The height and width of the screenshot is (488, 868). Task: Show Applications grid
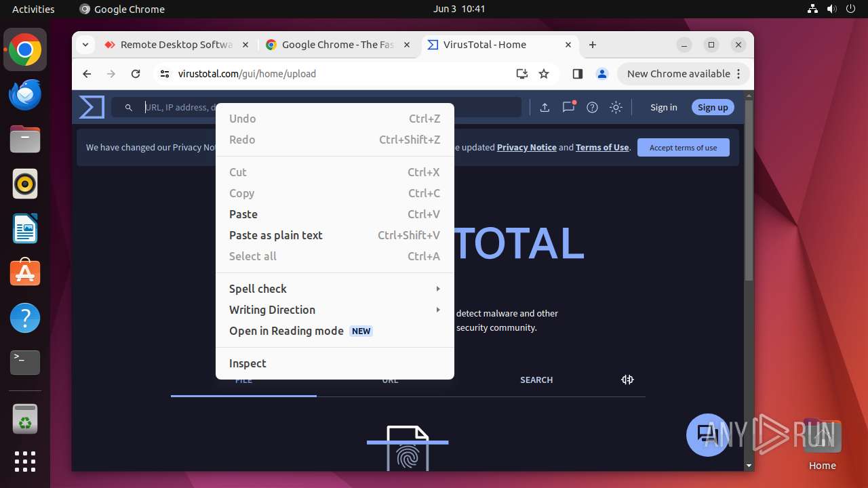click(x=25, y=462)
